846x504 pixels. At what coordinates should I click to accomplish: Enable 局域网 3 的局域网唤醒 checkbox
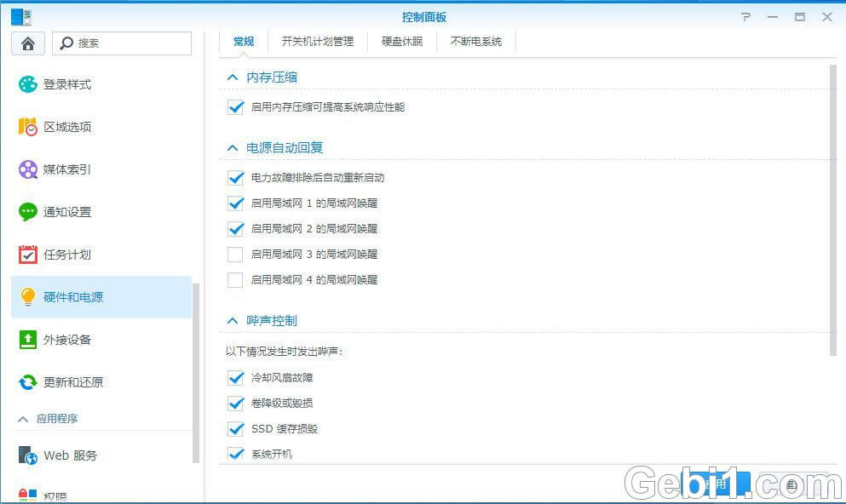(x=236, y=254)
